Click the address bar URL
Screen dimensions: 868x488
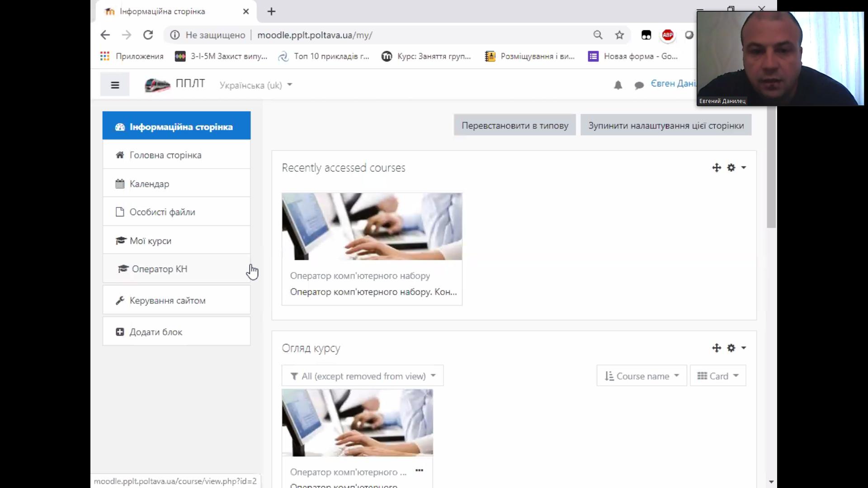coord(315,35)
